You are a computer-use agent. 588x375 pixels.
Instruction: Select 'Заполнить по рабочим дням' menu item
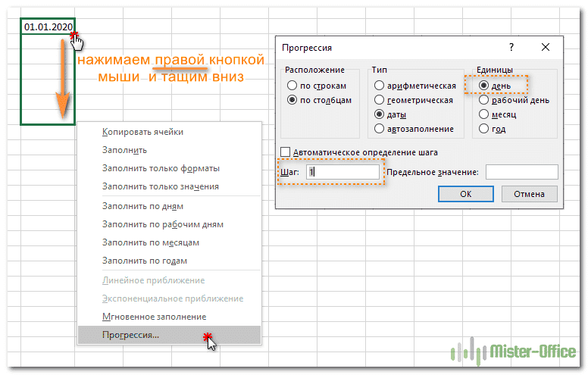click(162, 224)
